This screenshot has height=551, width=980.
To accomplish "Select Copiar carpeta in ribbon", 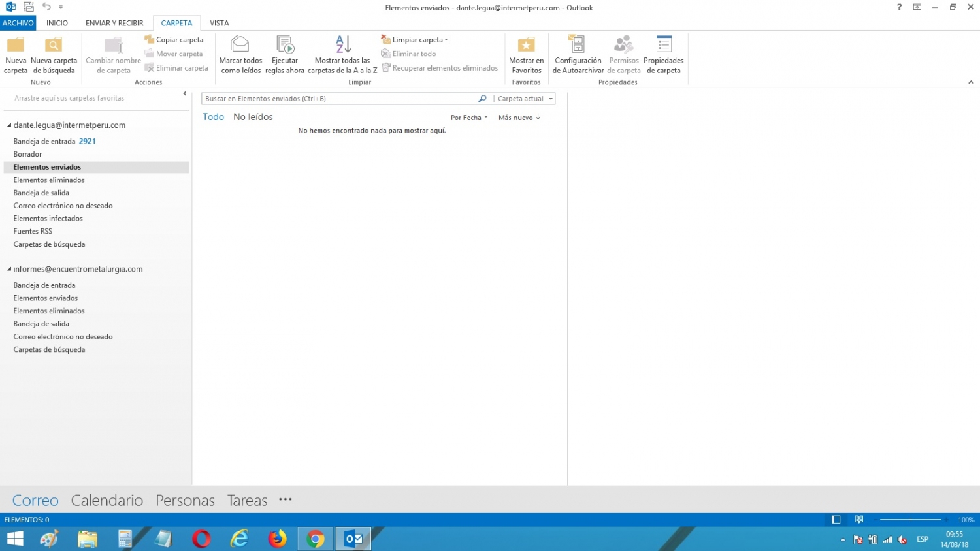I will [174, 40].
